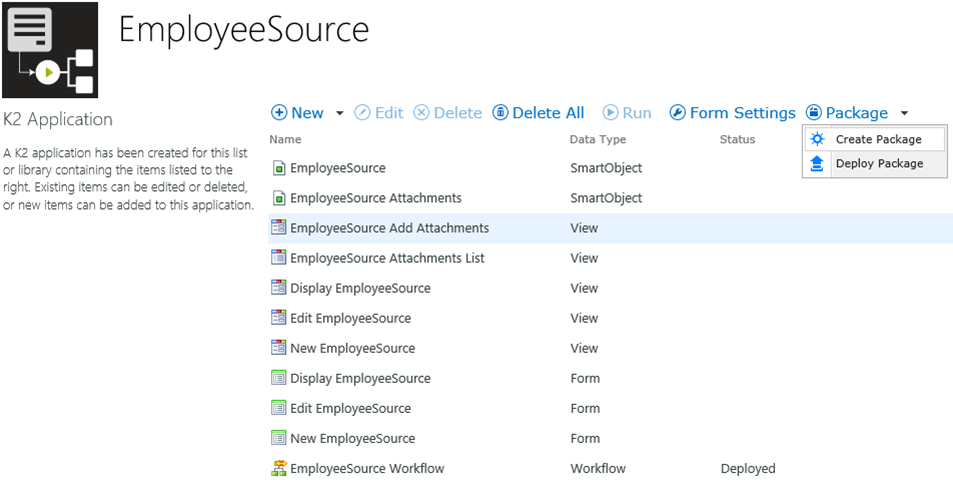
Task: Sort by the Name column header
Action: point(285,140)
